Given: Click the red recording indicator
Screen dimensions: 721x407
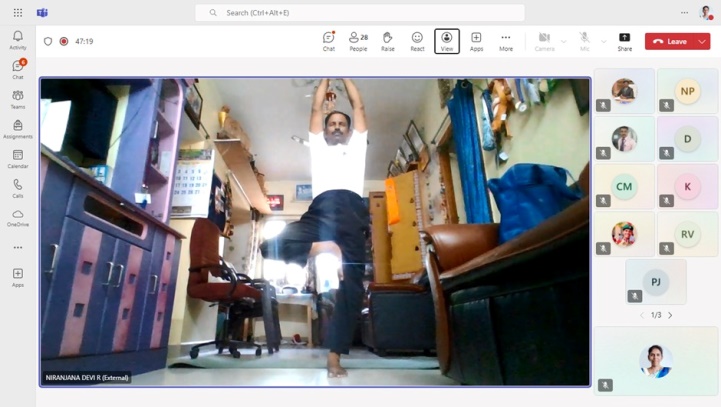Looking at the screenshot, I should (64, 41).
